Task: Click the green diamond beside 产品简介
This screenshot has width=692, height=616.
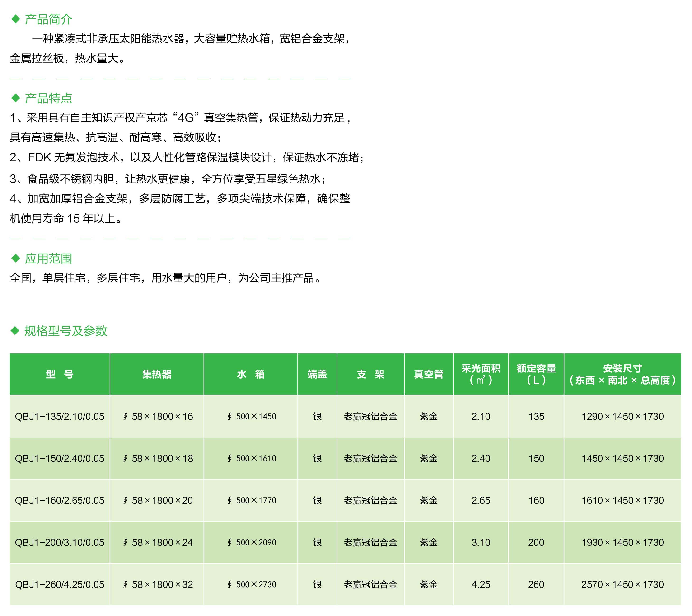Action: 16,19
